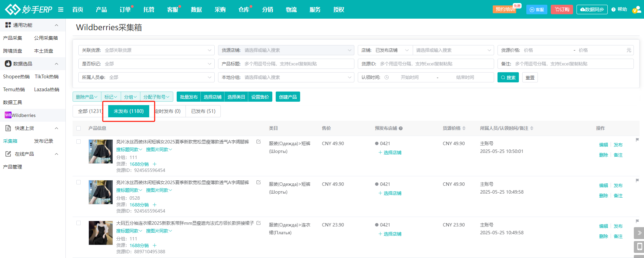Open the 所属人员 dropdown

pos(146,77)
